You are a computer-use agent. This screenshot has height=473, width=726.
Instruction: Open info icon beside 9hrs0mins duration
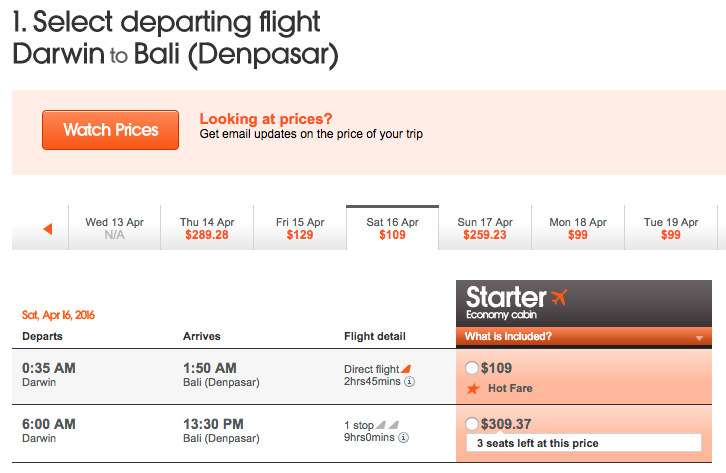404,438
